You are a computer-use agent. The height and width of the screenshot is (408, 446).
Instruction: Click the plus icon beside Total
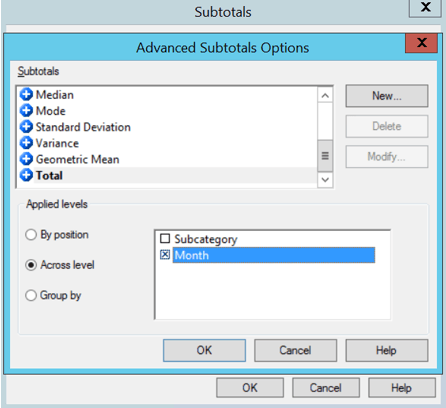point(26,175)
